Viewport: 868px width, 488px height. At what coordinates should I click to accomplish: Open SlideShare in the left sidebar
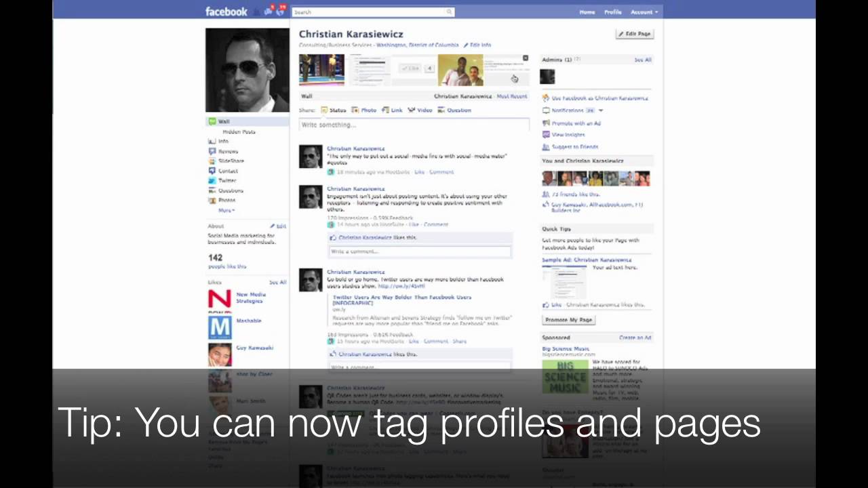[226, 161]
